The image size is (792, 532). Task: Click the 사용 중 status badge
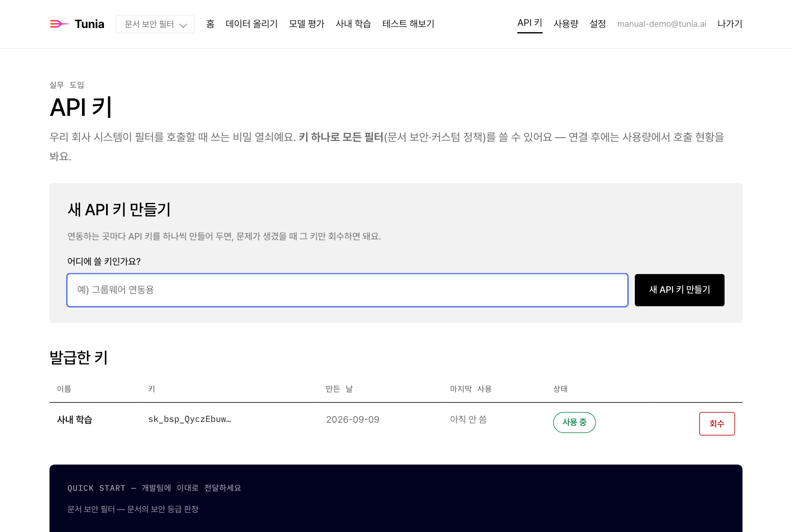pyautogui.click(x=574, y=422)
